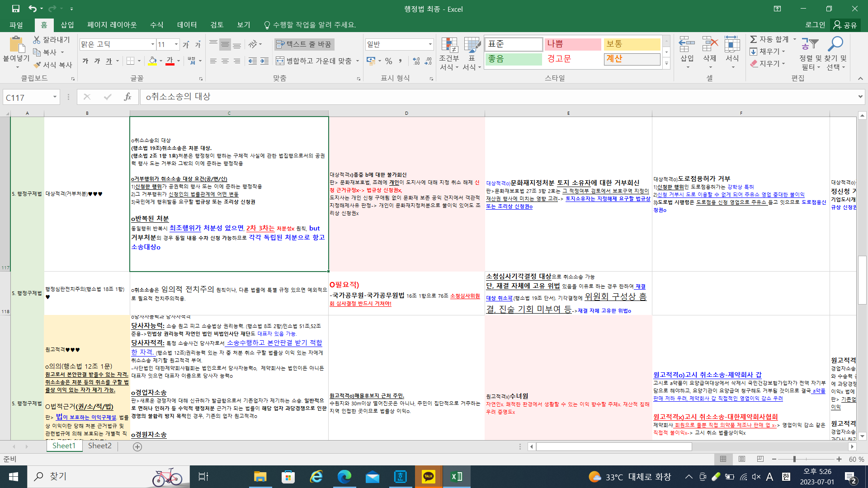Open the font name dropdown

(x=152, y=44)
